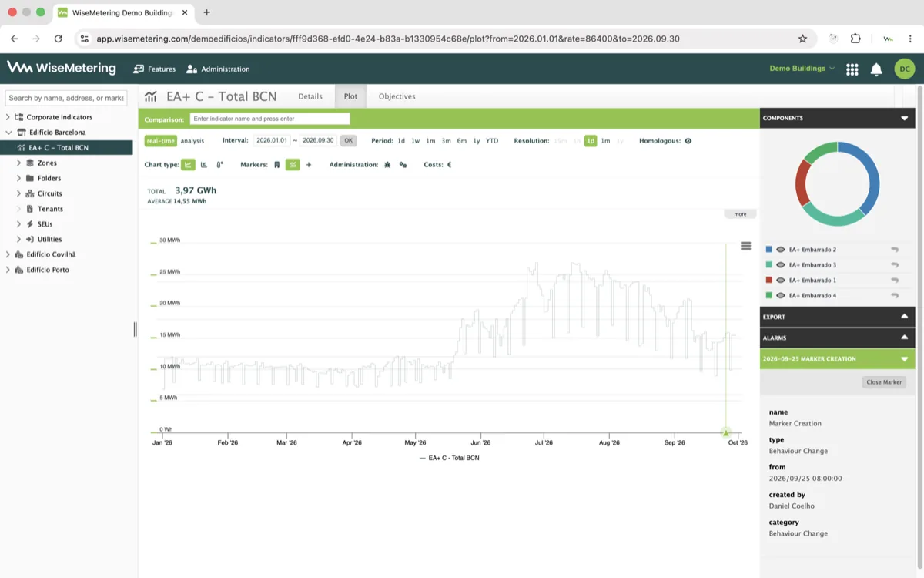Select the bar chart type icon
The width and height of the screenshot is (924, 578).
point(204,165)
